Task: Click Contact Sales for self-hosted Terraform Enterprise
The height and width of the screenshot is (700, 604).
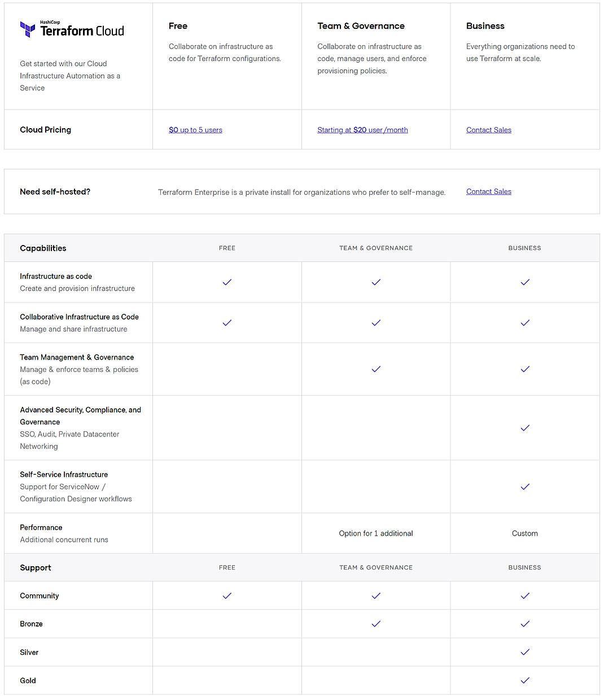Action: [488, 191]
